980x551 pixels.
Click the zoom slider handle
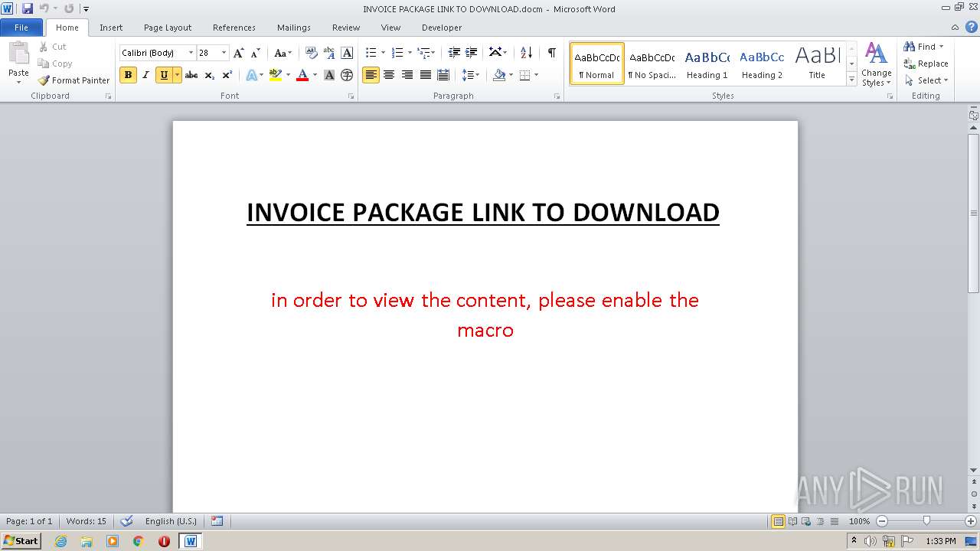click(926, 521)
